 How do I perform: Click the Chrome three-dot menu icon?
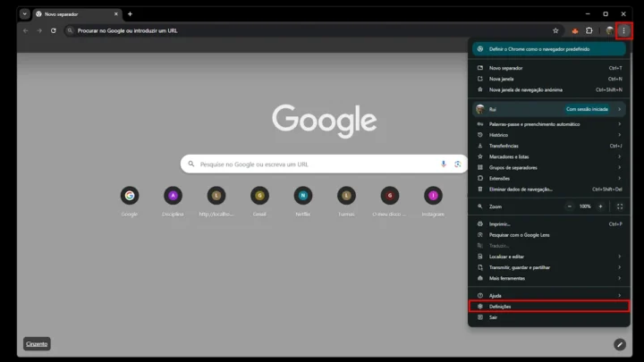click(x=623, y=30)
